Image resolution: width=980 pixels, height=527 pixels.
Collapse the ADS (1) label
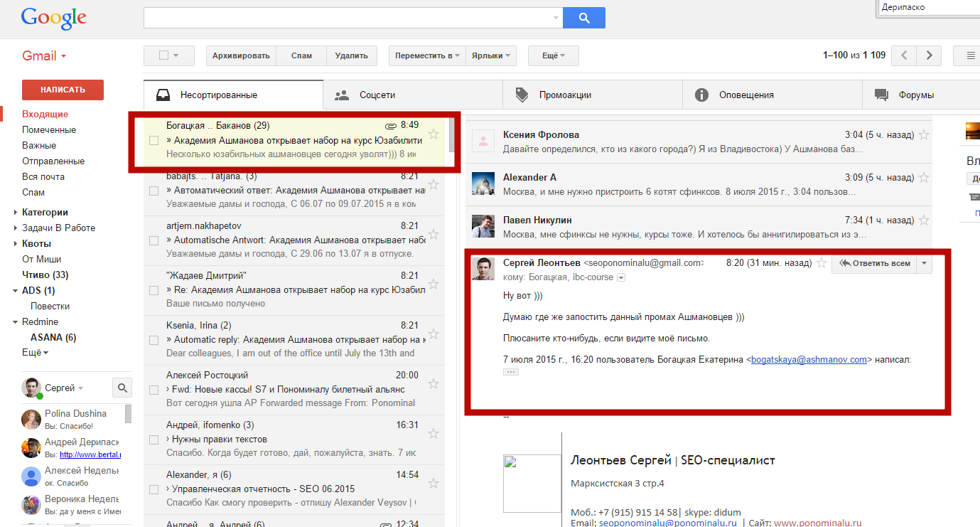pos(16,290)
